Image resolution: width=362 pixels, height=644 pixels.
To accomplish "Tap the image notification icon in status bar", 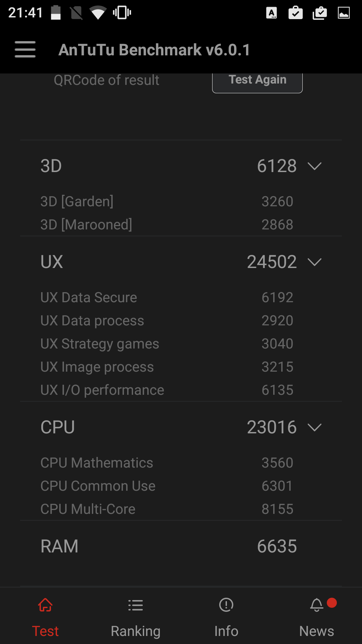I will [344, 13].
